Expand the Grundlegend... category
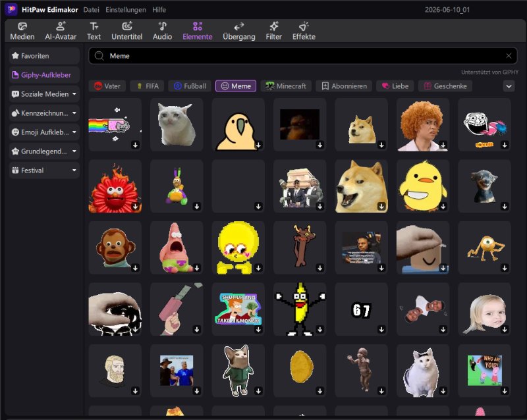The image size is (527, 420). [44, 151]
